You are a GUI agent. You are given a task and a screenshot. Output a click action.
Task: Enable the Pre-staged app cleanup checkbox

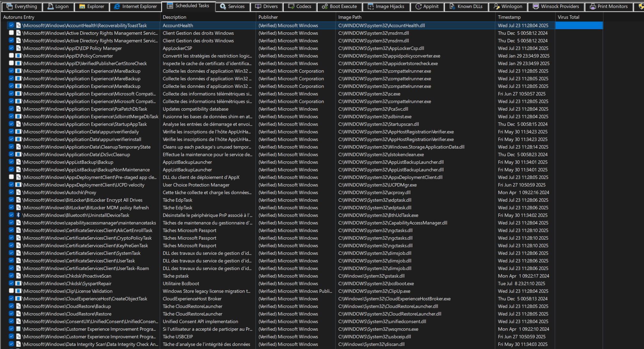click(11, 177)
